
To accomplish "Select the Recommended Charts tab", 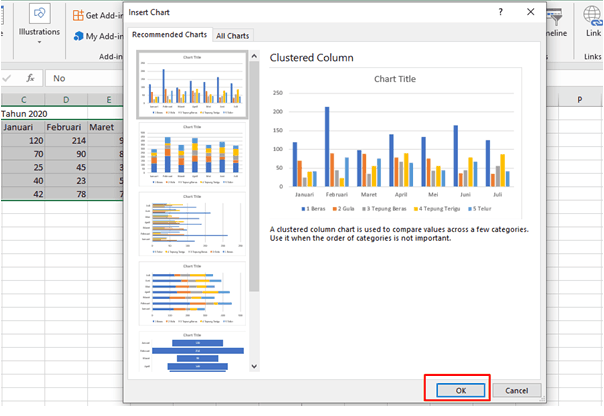I will tap(169, 35).
